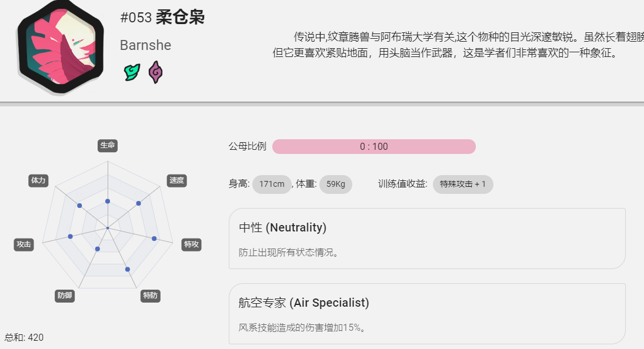Select the 特攻 stat label
This screenshot has height=349, width=644.
click(191, 245)
